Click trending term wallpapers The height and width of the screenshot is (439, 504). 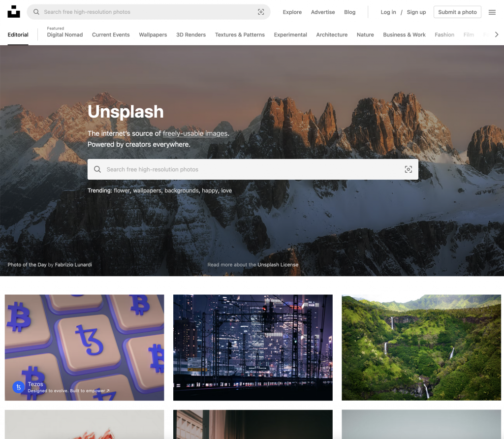[147, 190]
